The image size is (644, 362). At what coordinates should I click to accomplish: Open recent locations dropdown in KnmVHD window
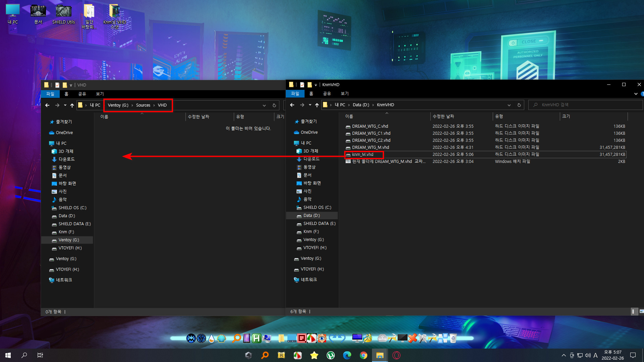[310, 105]
